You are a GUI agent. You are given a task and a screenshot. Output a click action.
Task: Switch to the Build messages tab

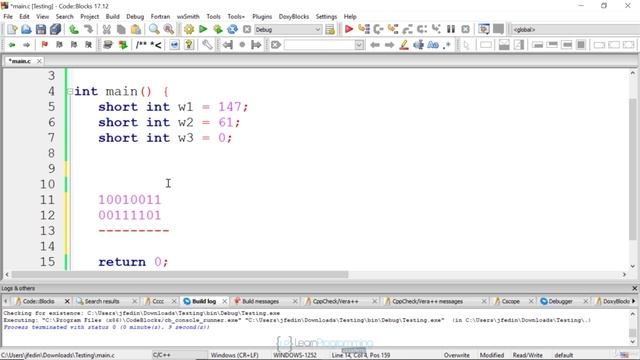260,301
